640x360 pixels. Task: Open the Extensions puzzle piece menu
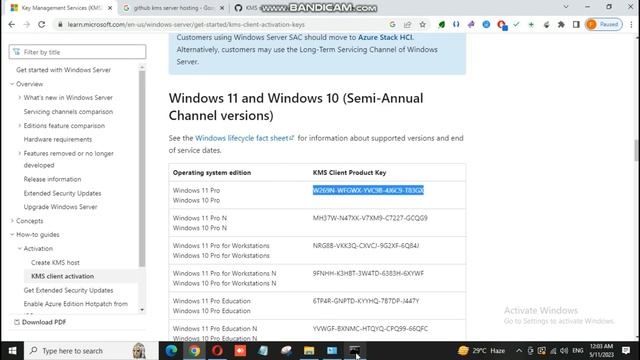(561, 24)
